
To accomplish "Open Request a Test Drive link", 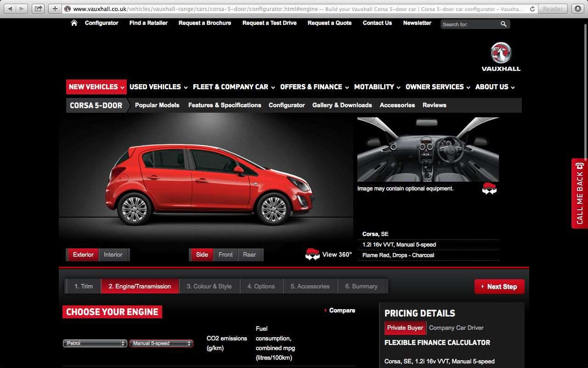I will 270,23.
